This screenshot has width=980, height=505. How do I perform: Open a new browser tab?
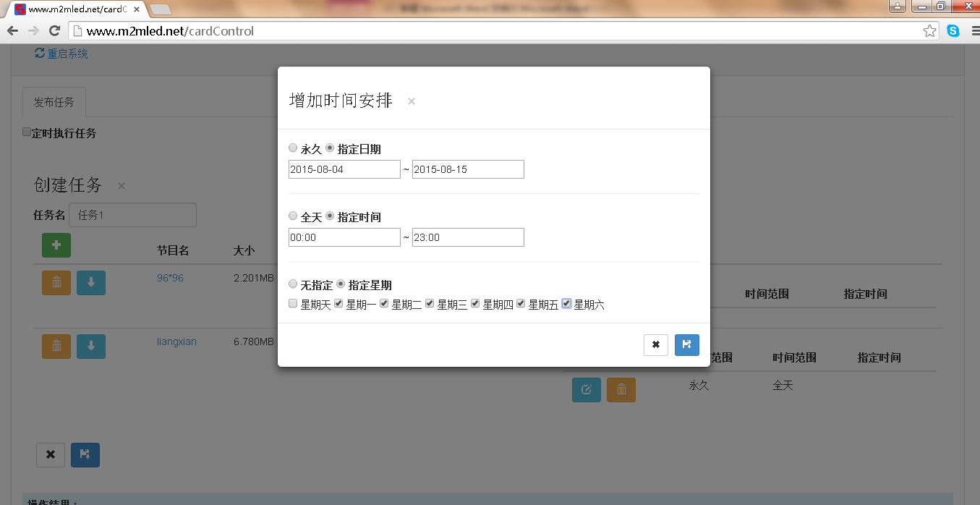pyautogui.click(x=160, y=9)
